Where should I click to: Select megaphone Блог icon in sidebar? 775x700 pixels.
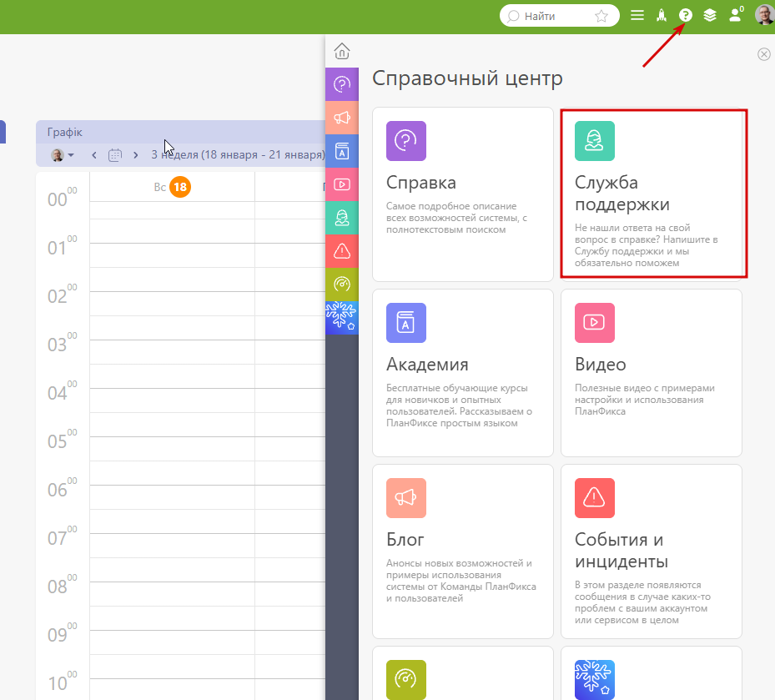[341, 118]
